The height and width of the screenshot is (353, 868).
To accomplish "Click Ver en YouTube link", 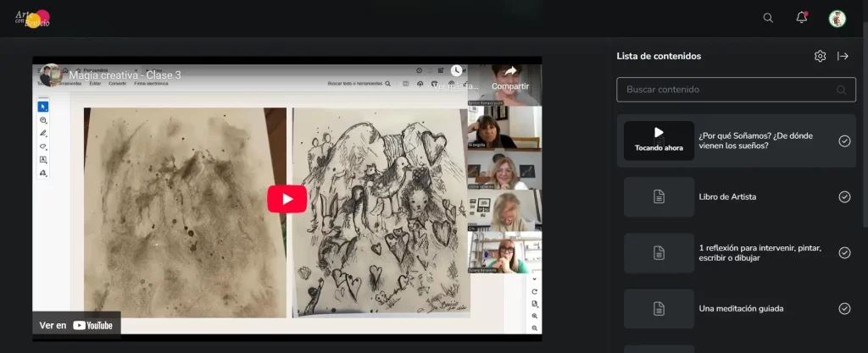I will (75, 325).
